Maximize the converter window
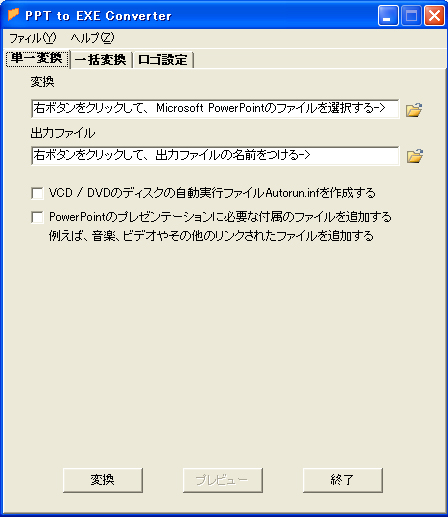 click(411, 16)
